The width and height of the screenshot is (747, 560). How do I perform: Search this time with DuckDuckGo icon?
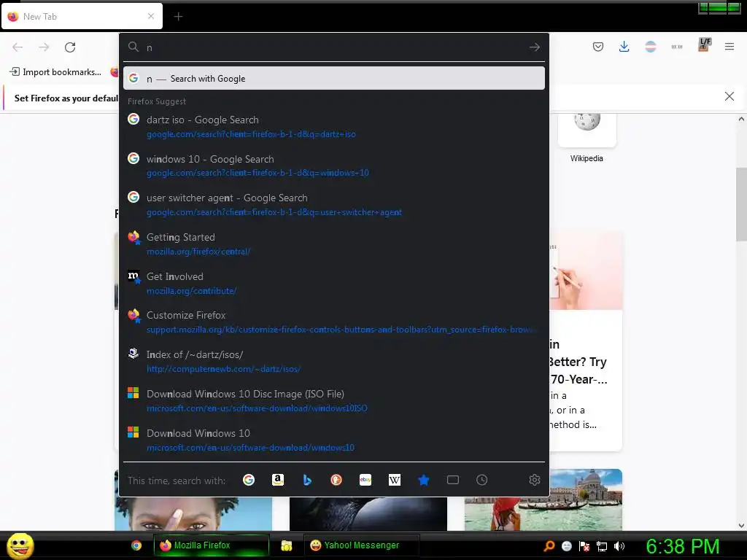(336, 480)
